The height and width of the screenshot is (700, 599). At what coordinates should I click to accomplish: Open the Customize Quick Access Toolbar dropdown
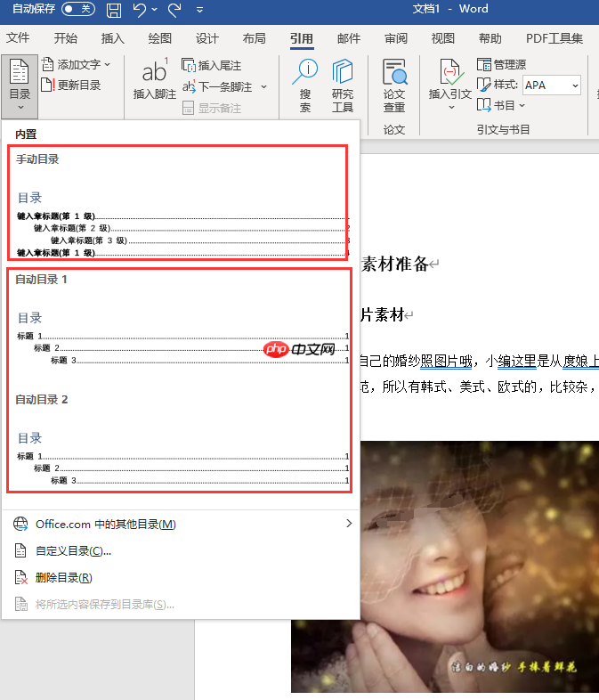click(199, 10)
